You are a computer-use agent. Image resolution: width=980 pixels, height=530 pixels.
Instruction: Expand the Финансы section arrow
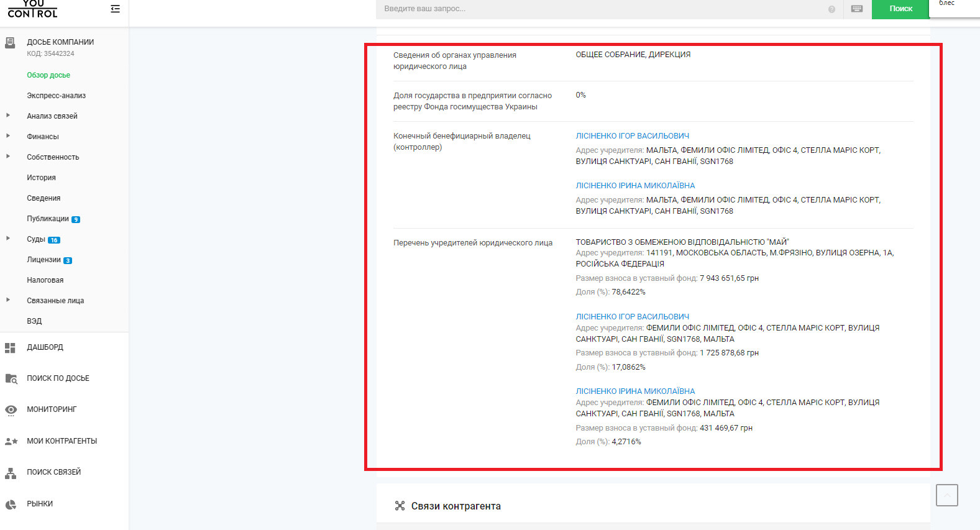click(x=8, y=136)
